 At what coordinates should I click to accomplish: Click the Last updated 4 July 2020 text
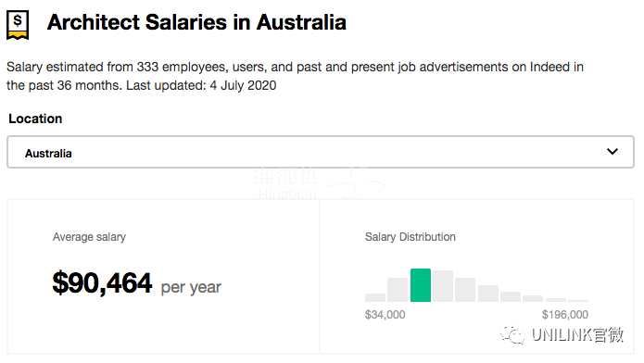pos(201,85)
